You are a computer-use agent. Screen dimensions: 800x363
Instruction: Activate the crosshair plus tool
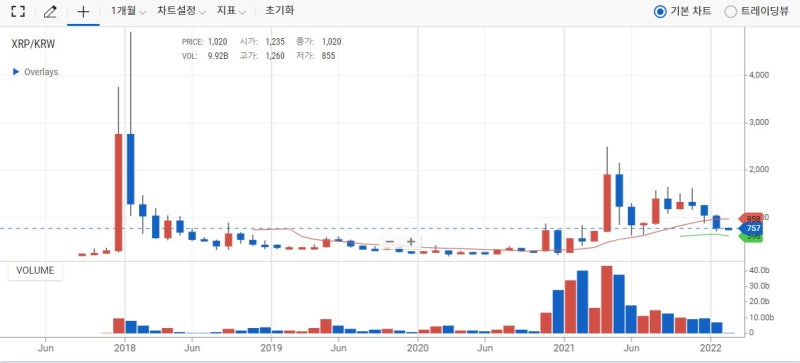pyautogui.click(x=83, y=11)
